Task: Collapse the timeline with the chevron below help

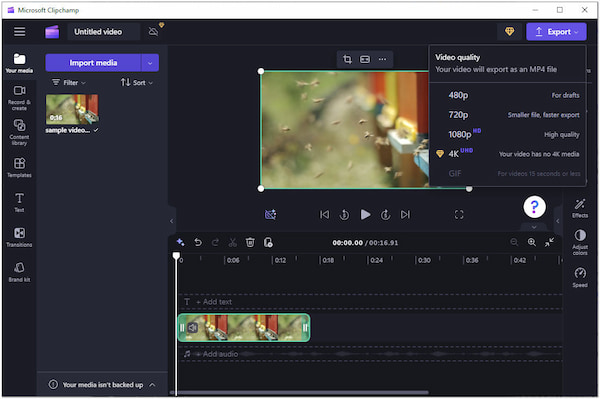Action: [534, 227]
